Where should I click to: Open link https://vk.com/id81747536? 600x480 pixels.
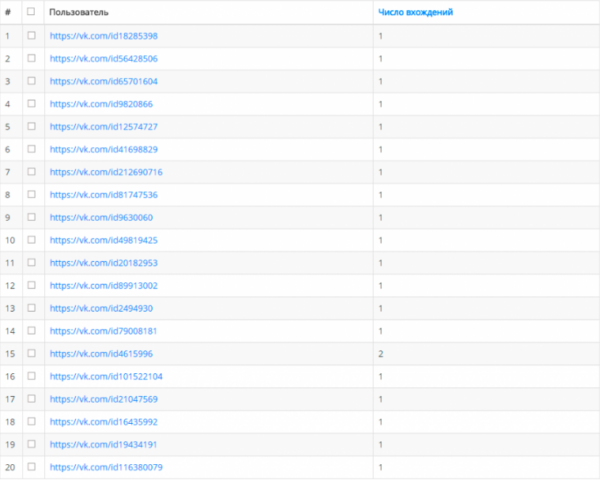(104, 195)
